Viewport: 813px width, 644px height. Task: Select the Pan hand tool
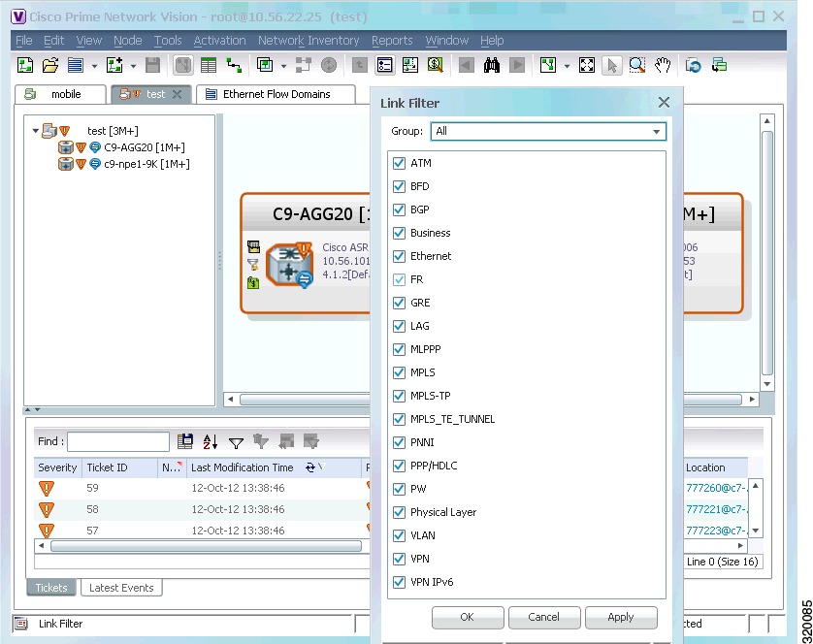pyautogui.click(x=663, y=65)
